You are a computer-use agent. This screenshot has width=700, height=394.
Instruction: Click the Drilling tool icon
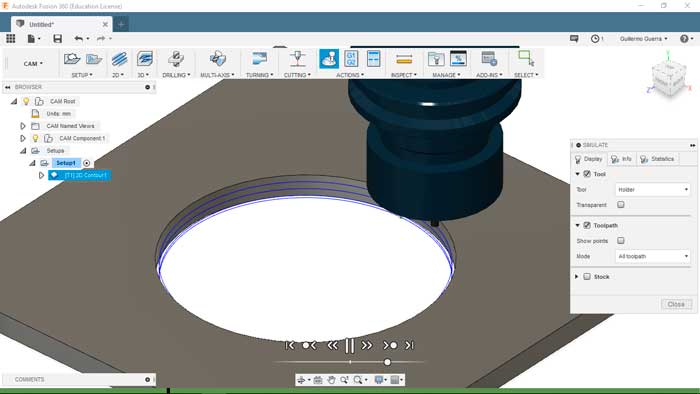click(176, 59)
